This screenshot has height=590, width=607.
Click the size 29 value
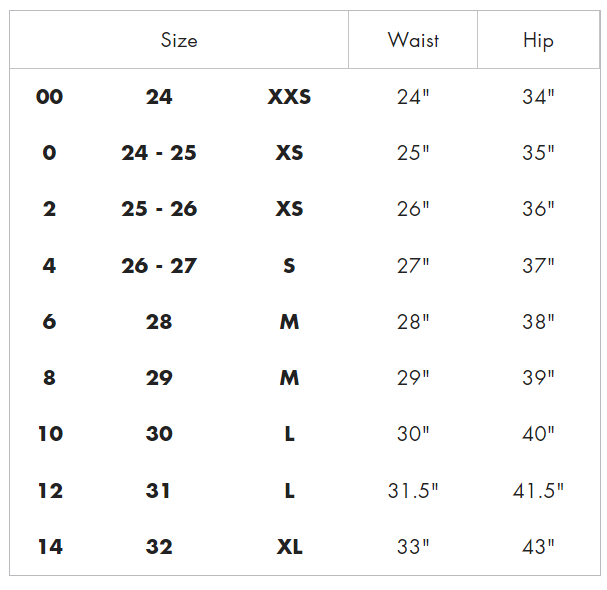[x=159, y=378]
